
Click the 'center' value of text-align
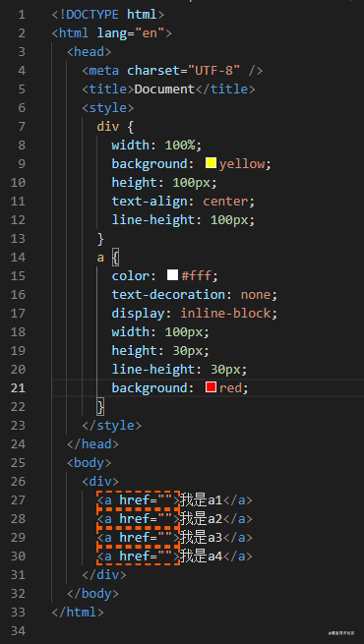click(225, 202)
